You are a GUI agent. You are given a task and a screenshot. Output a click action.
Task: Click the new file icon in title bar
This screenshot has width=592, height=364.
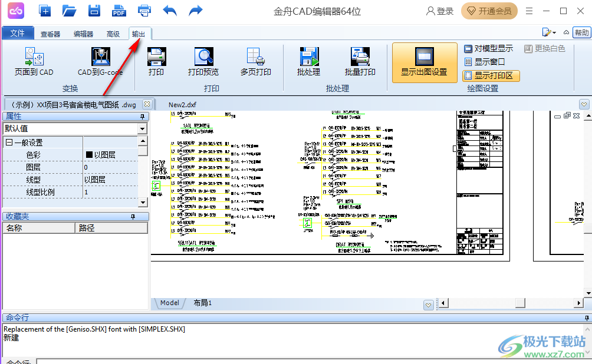[45, 11]
